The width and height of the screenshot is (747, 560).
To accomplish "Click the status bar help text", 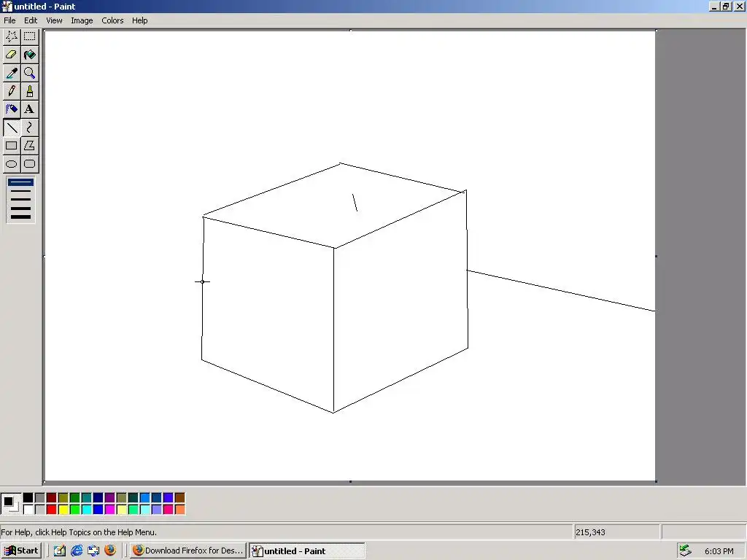I will [x=79, y=532].
